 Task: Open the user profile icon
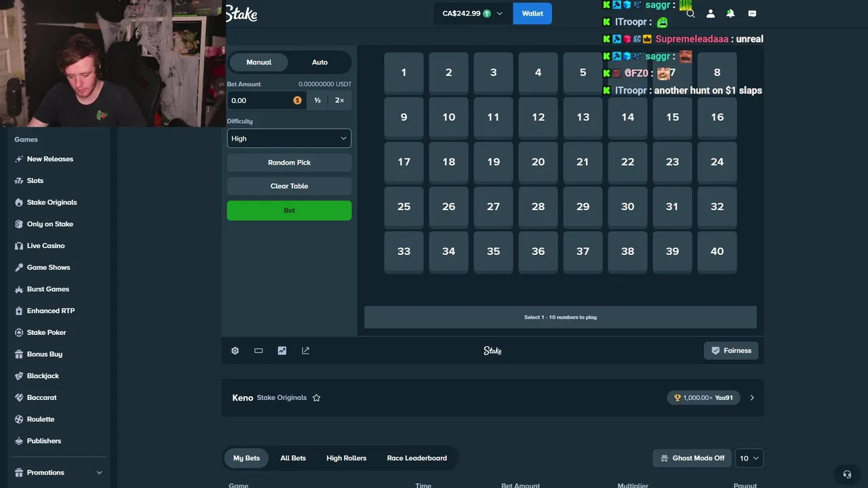711,14
